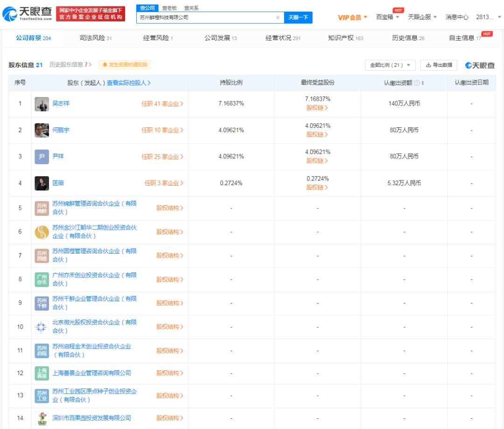Click into the company search input field
Screen dimensions: 504x429
[205, 18]
